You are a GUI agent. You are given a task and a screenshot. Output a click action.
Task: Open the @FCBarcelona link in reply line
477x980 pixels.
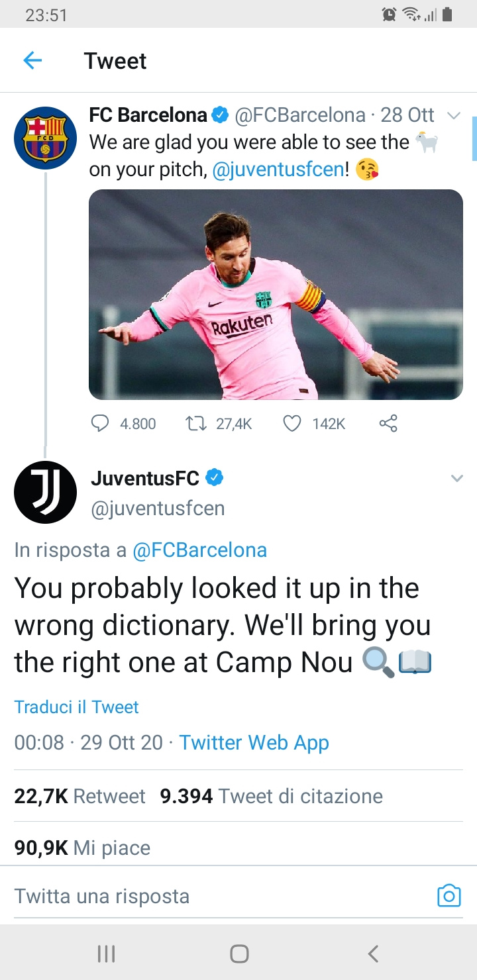(199, 550)
